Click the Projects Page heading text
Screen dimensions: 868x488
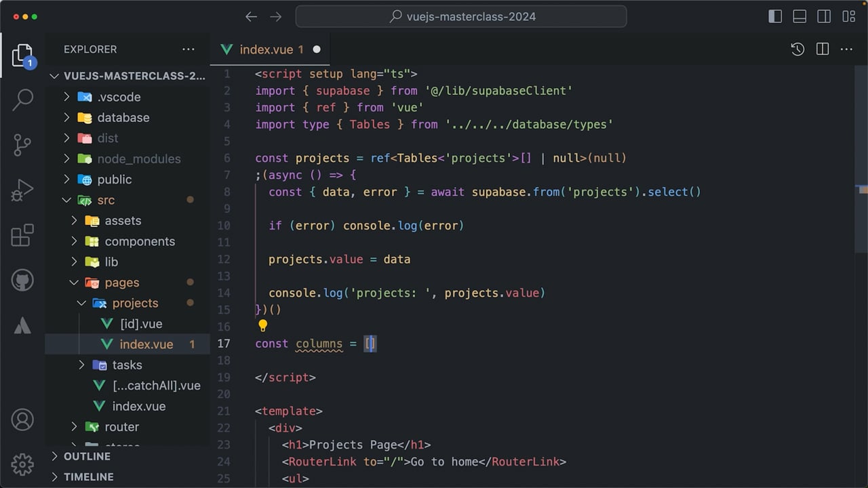pyautogui.click(x=353, y=445)
